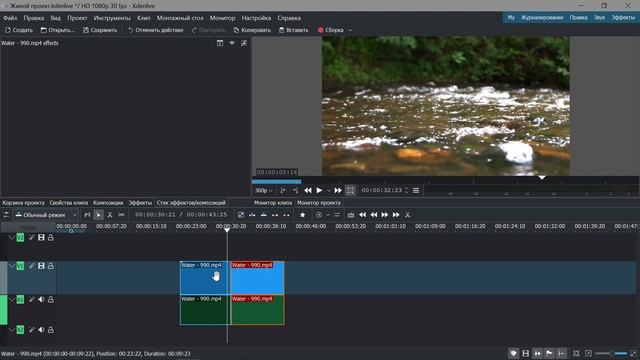The image size is (640, 360).
Task: Toggle effects visibility eye icon
Action: 231,43
